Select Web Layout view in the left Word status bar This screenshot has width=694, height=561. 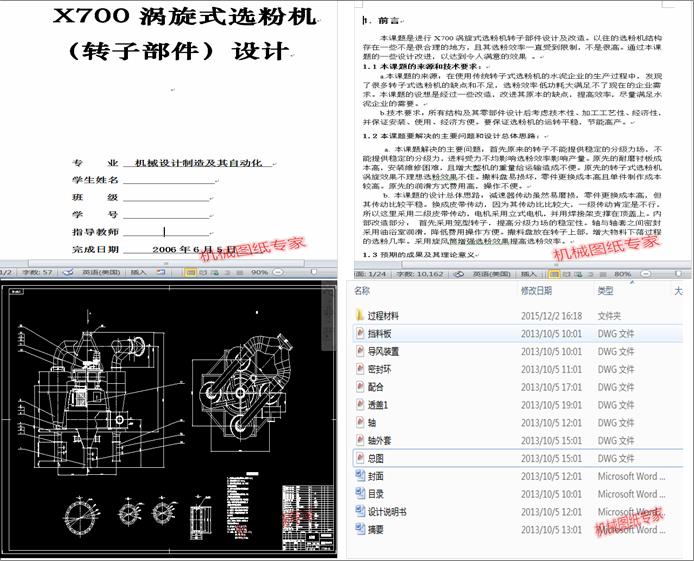point(216,272)
